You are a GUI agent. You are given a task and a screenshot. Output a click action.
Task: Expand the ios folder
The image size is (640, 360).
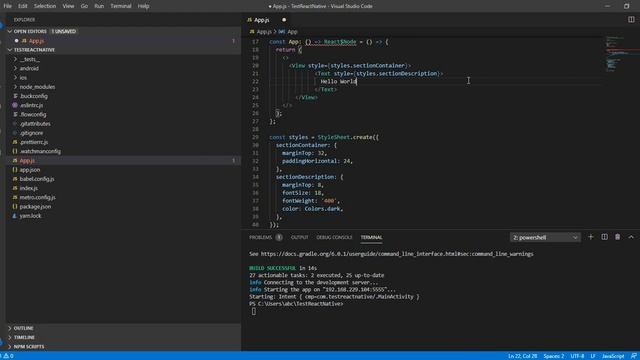tap(23, 78)
